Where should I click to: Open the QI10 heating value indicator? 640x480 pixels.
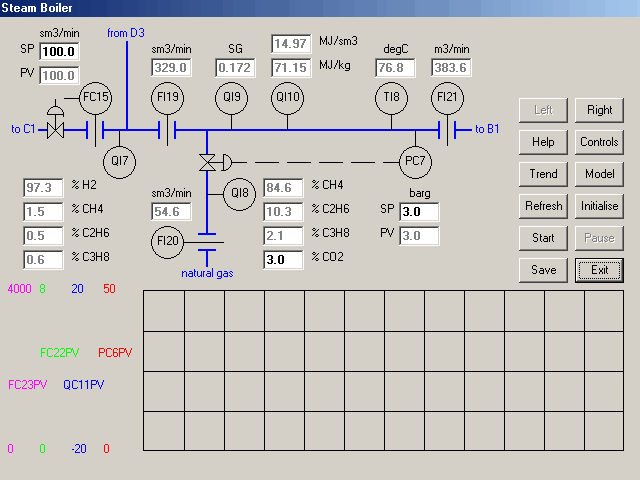point(289,98)
